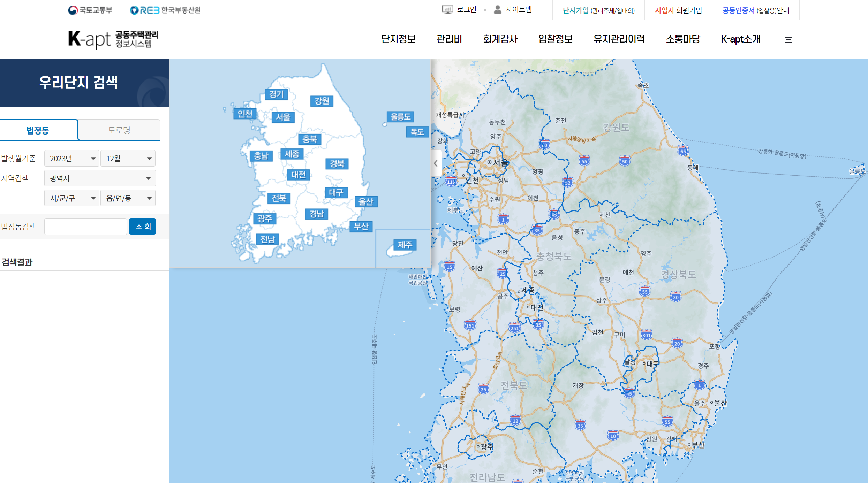
Task: Select 강원 region label on map
Action: [x=322, y=101]
